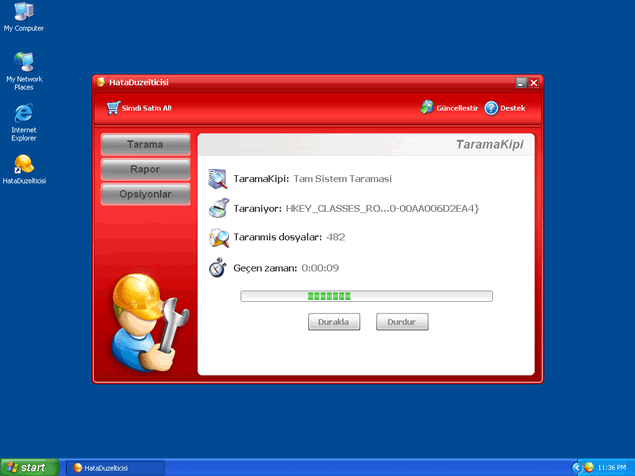Screen dimensions: 635x476
Task: Click the TaramaKipi magnifier icon
Action: 218,179
